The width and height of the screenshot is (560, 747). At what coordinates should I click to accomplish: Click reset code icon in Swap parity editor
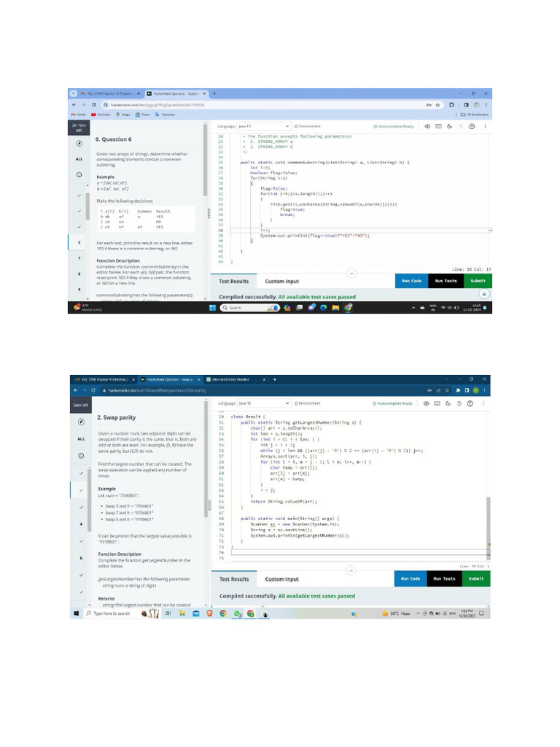pos(459,403)
